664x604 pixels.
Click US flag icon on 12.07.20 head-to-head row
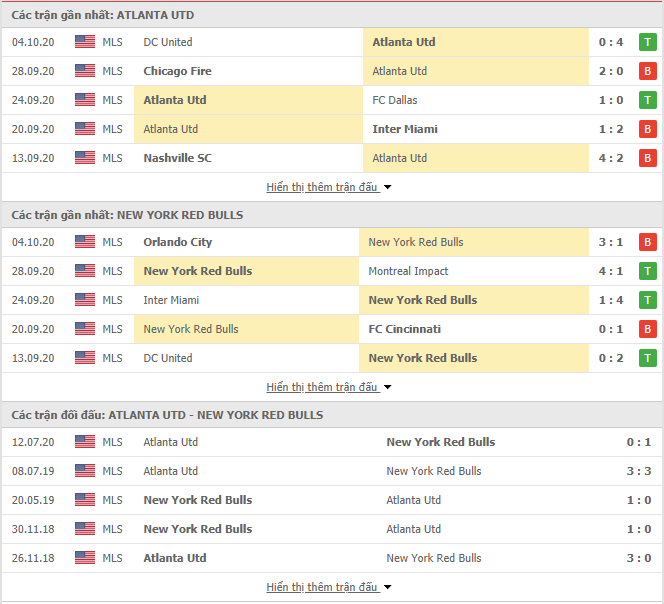tap(85, 442)
